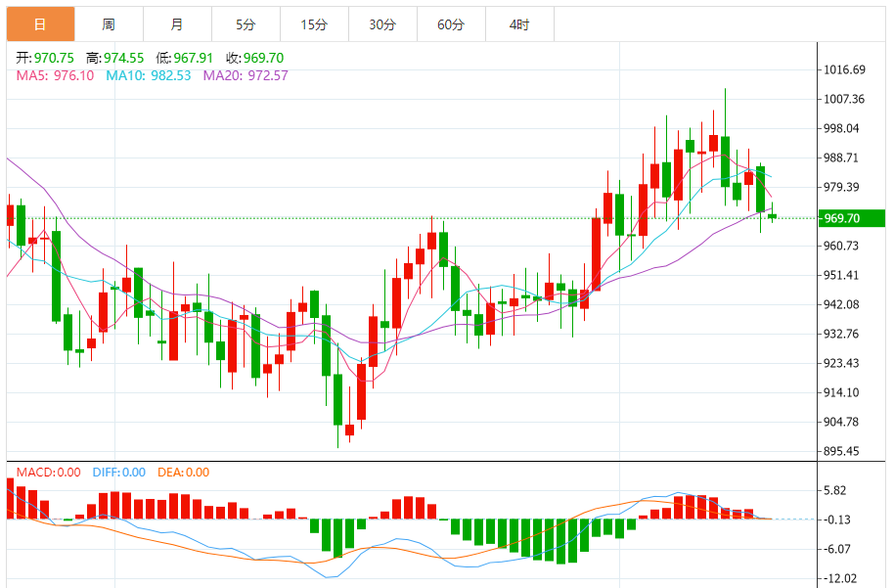Click the MA5: 976.10 legend label
Image resolution: width=894 pixels, height=588 pixels.
(56, 76)
